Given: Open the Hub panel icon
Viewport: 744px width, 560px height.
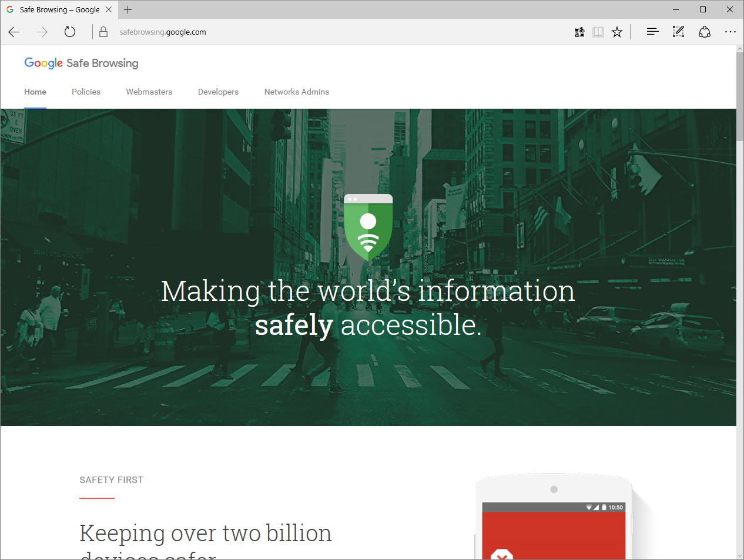Looking at the screenshot, I should pyautogui.click(x=652, y=32).
